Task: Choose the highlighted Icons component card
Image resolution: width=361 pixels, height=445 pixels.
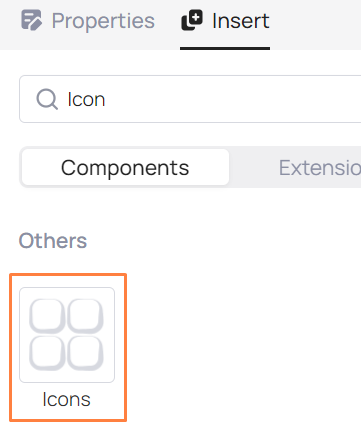Action: click(68, 347)
